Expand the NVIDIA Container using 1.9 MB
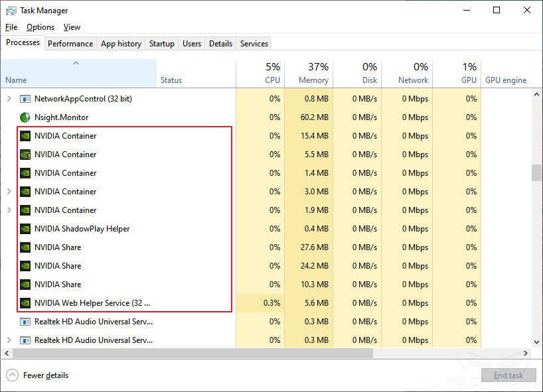The height and width of the screenshot is (392, 543). pyautogui.click(x=9, y=210)
